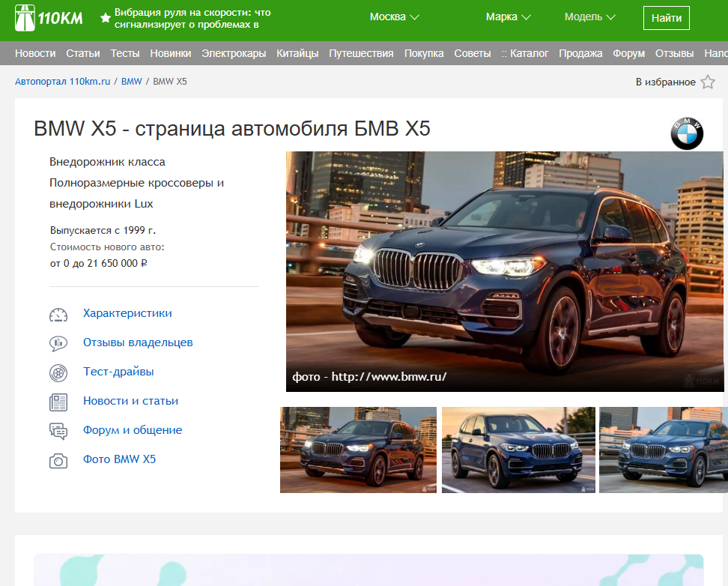Open the Покупка menu item
This screenshot has width=728, height=586.
(424, 53)
